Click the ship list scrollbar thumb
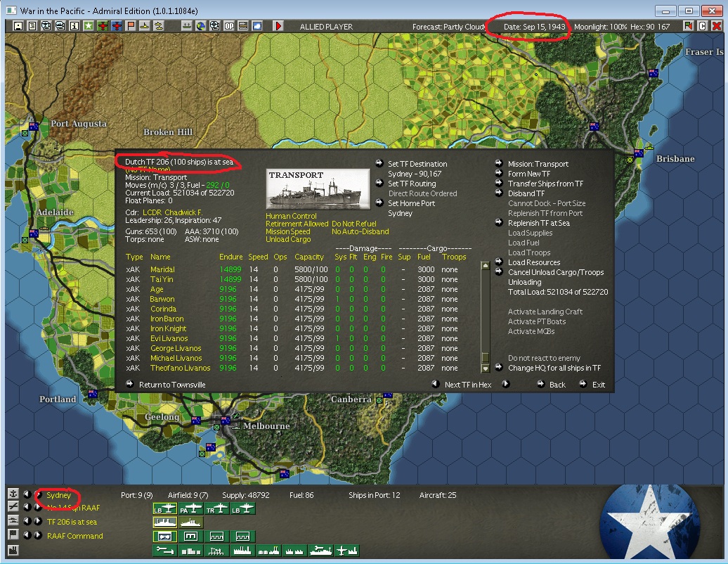 tap(485, 357)
